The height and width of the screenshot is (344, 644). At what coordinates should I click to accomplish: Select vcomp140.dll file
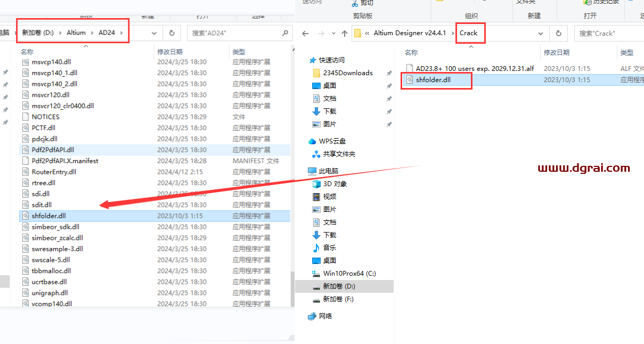[x=52, y=303]
